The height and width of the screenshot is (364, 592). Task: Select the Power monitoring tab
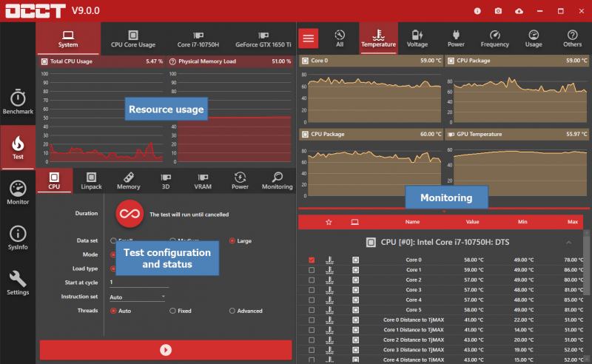456,38
